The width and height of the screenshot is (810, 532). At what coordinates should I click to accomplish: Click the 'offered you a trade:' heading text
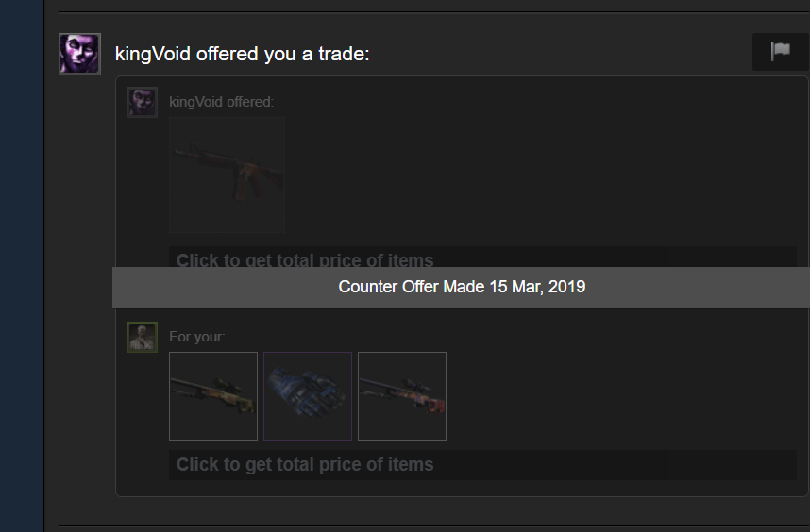click(x=282, y=54)
